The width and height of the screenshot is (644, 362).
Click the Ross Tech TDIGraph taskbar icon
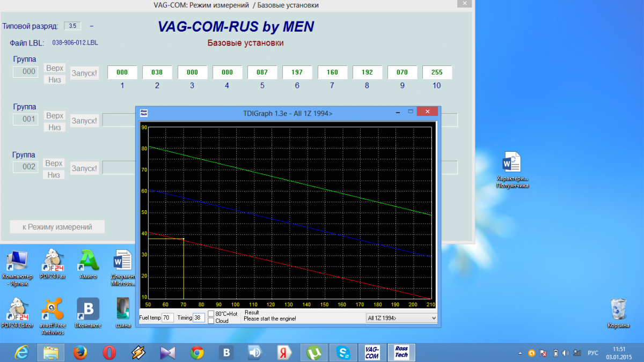click(x=401, y=352)
